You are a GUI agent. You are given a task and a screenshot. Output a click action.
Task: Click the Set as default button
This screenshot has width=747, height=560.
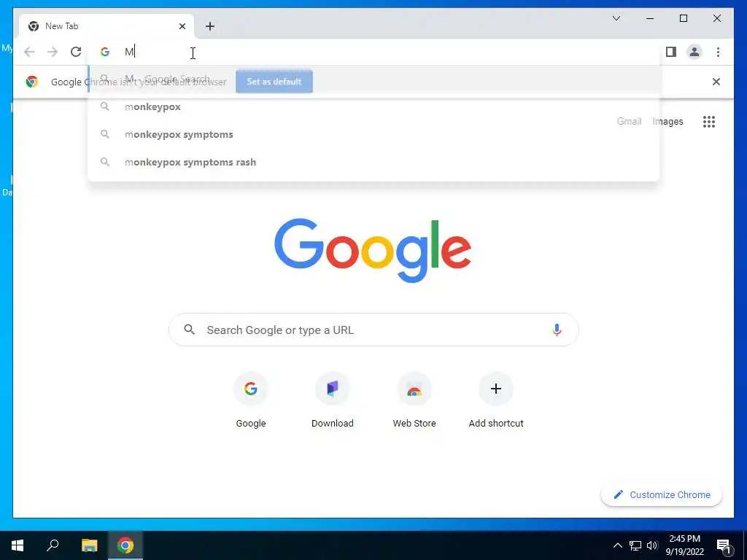pos(274,82)
